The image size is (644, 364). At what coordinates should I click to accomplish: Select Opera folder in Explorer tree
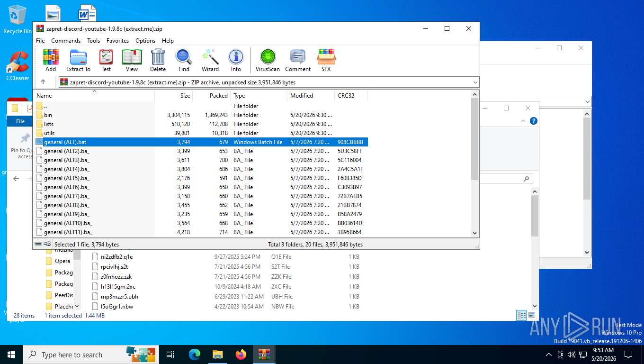pyautogui.click(x=62, y=261)
